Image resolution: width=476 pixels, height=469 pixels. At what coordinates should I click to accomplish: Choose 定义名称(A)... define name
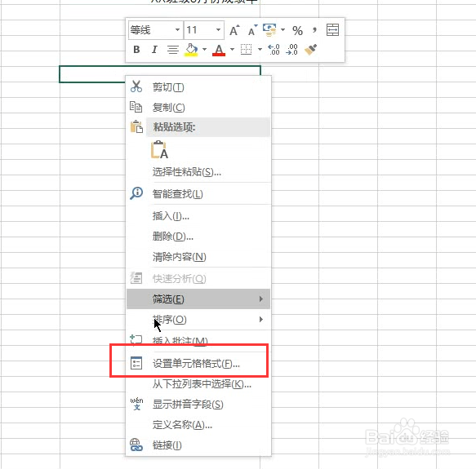pos(198,425)
